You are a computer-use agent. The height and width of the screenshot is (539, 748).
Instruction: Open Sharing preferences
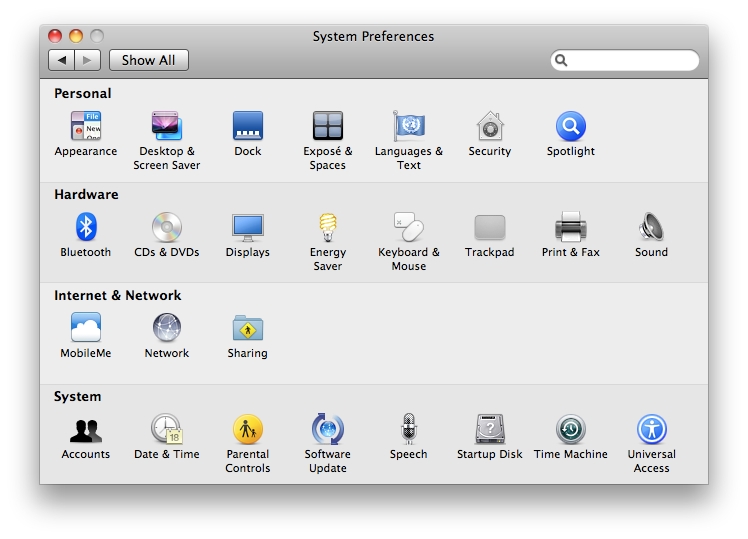[x=248, y=329]
